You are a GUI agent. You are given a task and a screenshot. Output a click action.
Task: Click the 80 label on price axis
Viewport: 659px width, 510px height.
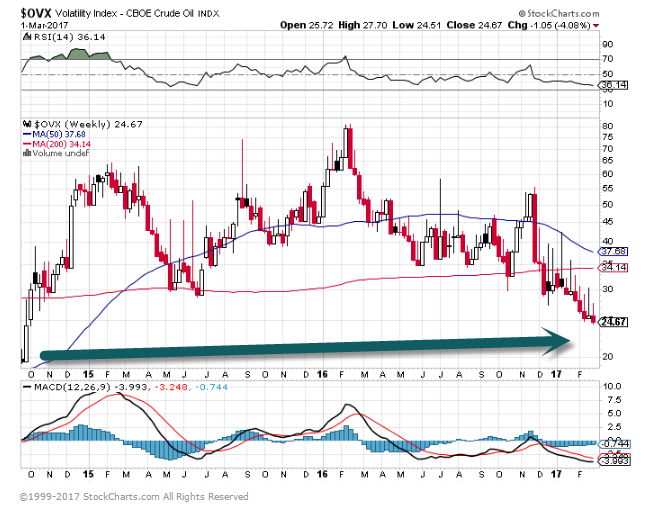608,126
